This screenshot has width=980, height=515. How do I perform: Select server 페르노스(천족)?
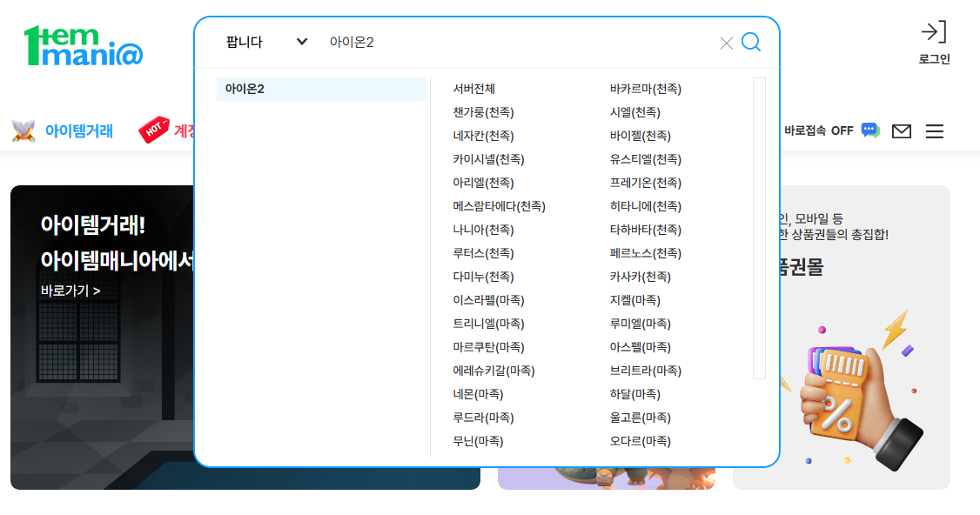[x=645, y=253]
